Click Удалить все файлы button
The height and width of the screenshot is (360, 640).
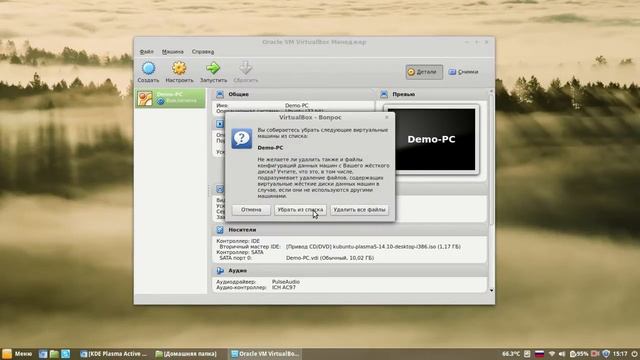[359, 210]
